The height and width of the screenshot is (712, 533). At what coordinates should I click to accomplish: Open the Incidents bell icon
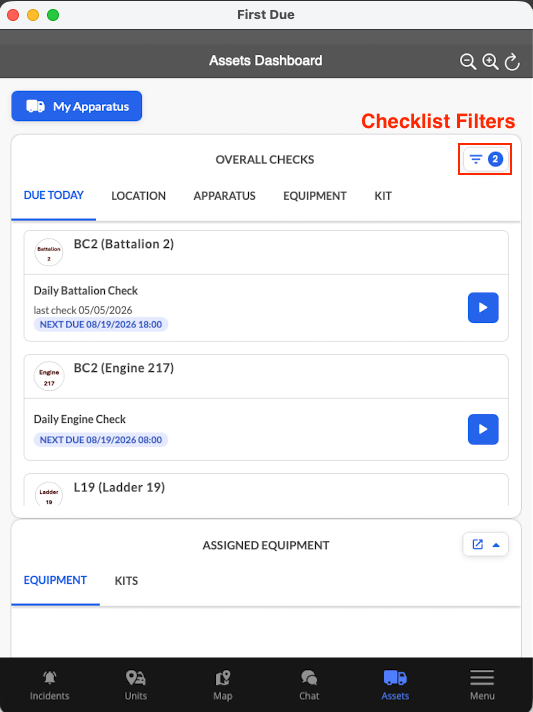pyautogui.click(x=49, y=678)
